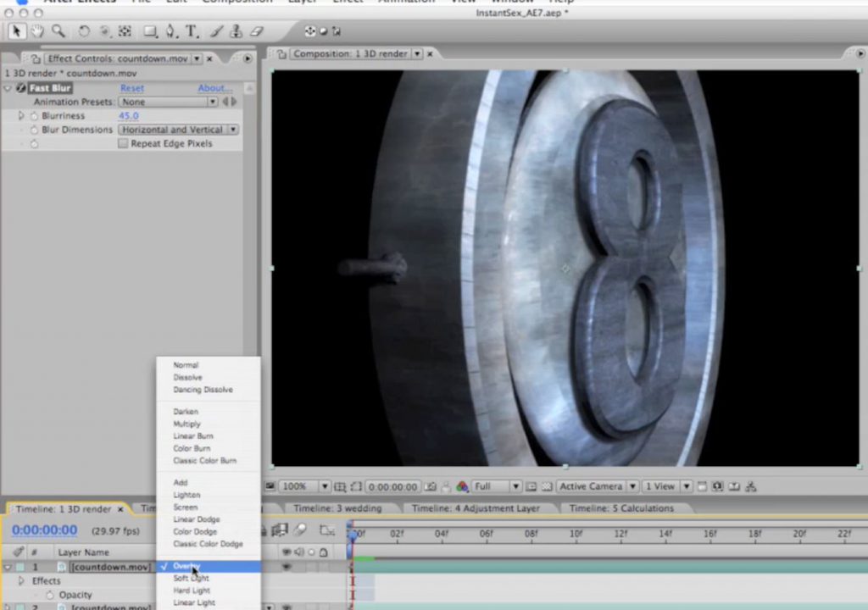Select previous animation preset arrow
The width and height of the screenshot is (868, 610).
(225, 102)
